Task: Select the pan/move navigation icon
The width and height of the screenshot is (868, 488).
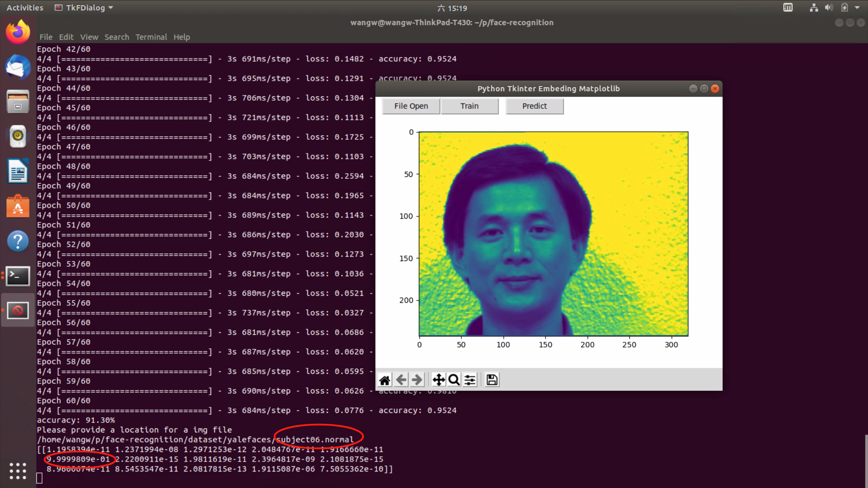Action: pyautogui.click(x=438, y=380)
